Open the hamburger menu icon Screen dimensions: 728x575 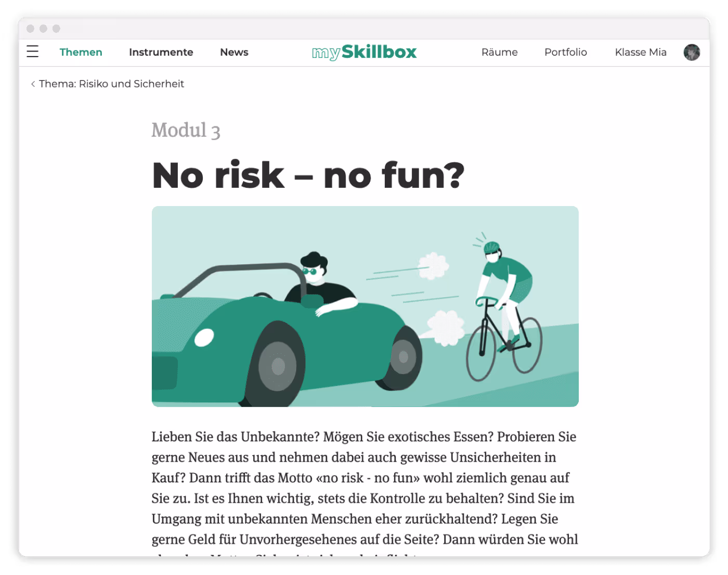point(33,52)
